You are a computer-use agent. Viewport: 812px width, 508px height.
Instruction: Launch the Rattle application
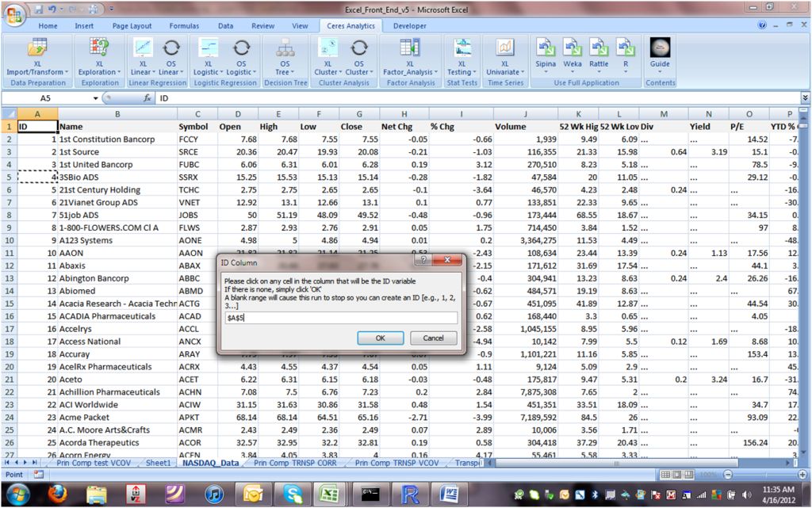click(599, 54)
